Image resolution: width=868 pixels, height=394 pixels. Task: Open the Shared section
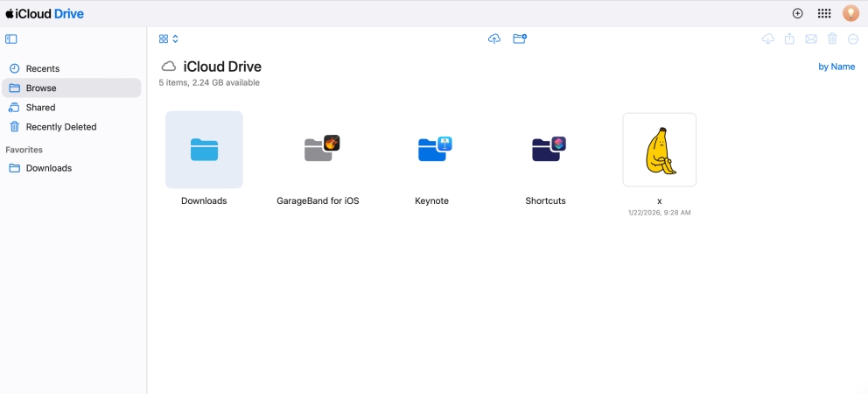pos(72,108)
